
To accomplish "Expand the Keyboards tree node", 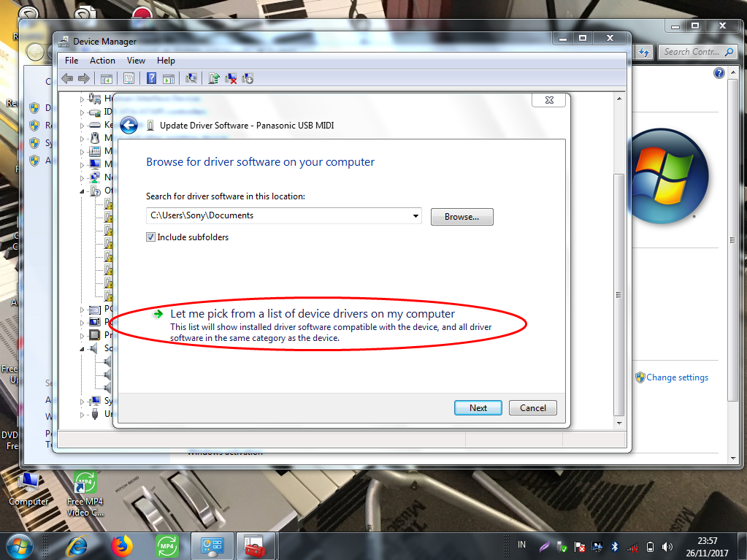I will [x=82, y=126].
